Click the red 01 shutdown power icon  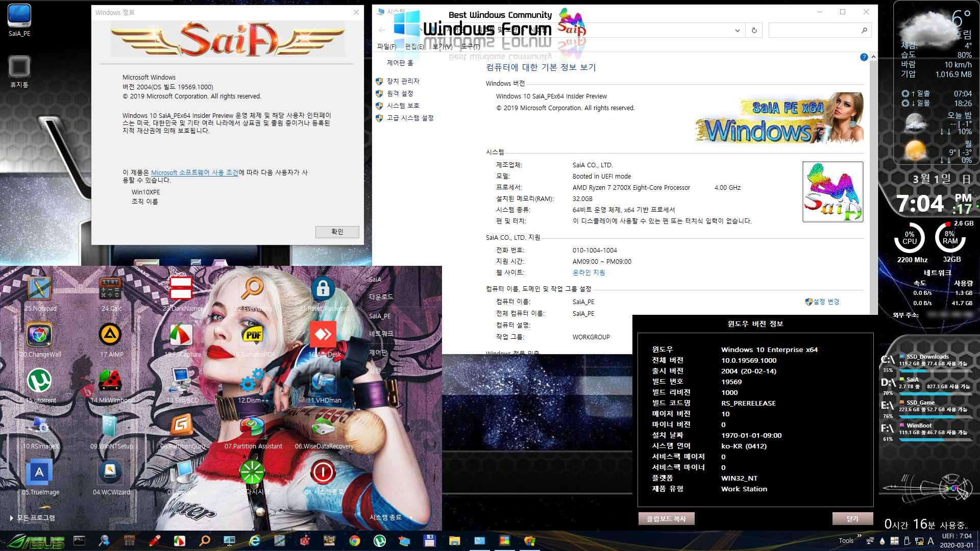click(323, 472)
